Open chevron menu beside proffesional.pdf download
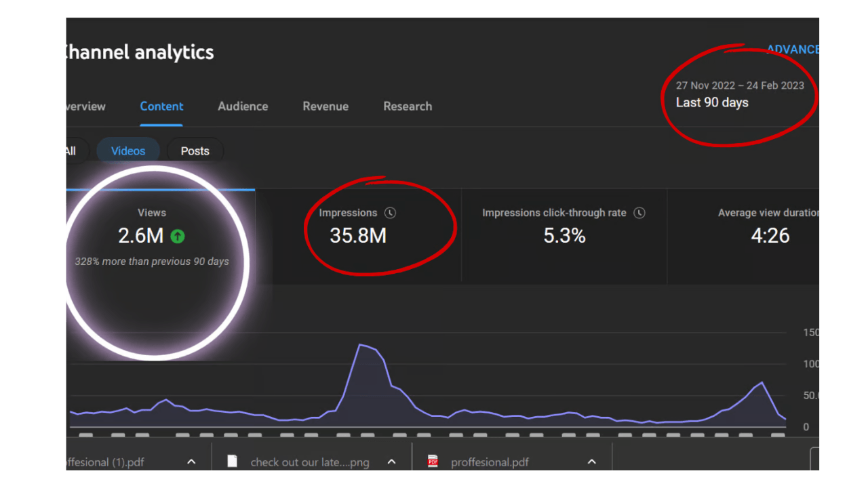The height and width of the screenshot is (488, 868). [x=591, y=462]
